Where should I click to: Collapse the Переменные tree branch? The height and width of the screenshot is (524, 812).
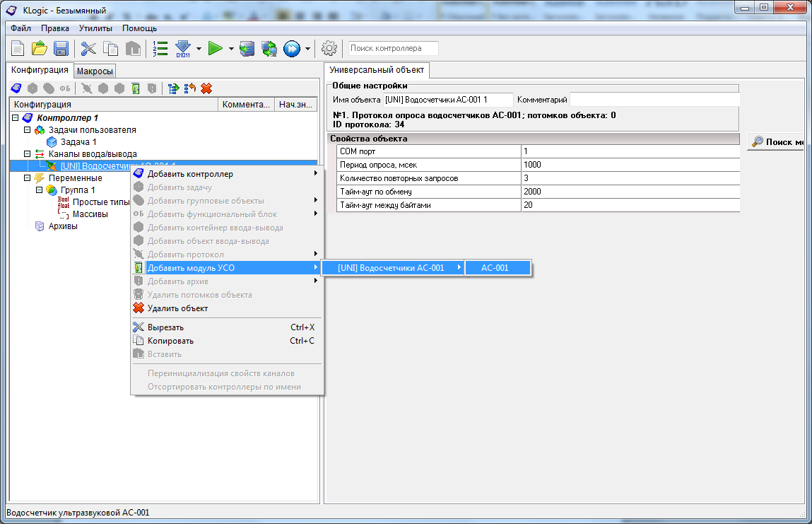[x=28, y=178]
